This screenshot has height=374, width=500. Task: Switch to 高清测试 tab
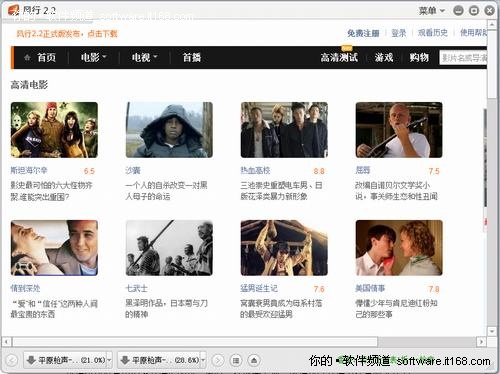click(339, 57)
